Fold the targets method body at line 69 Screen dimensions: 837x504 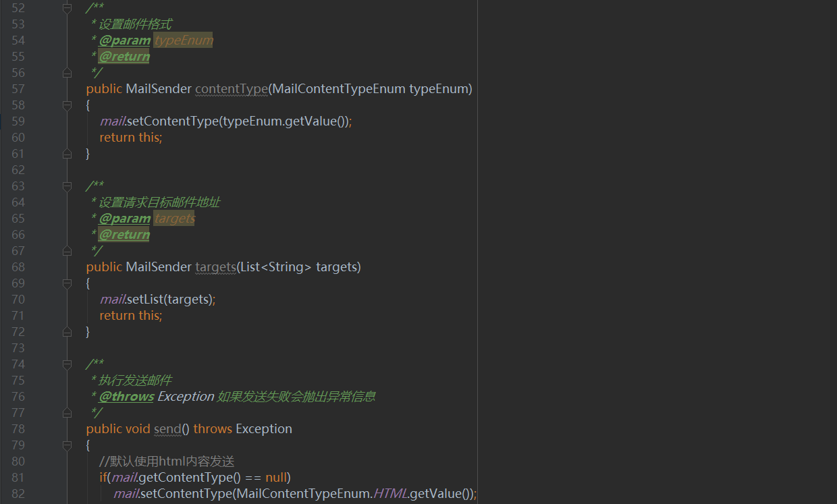[67, 283]
